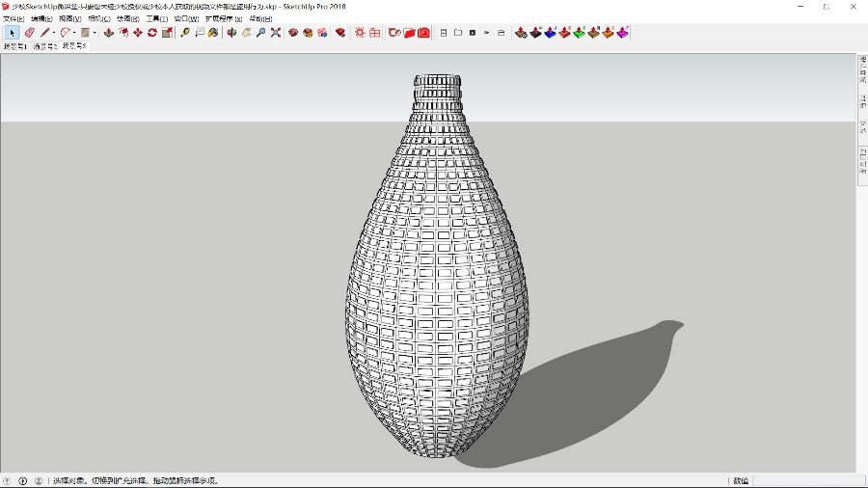Click the Orbit camera tool
This screenshot has height=488, width=868.
pyautogui.click(x=231, y=33)
